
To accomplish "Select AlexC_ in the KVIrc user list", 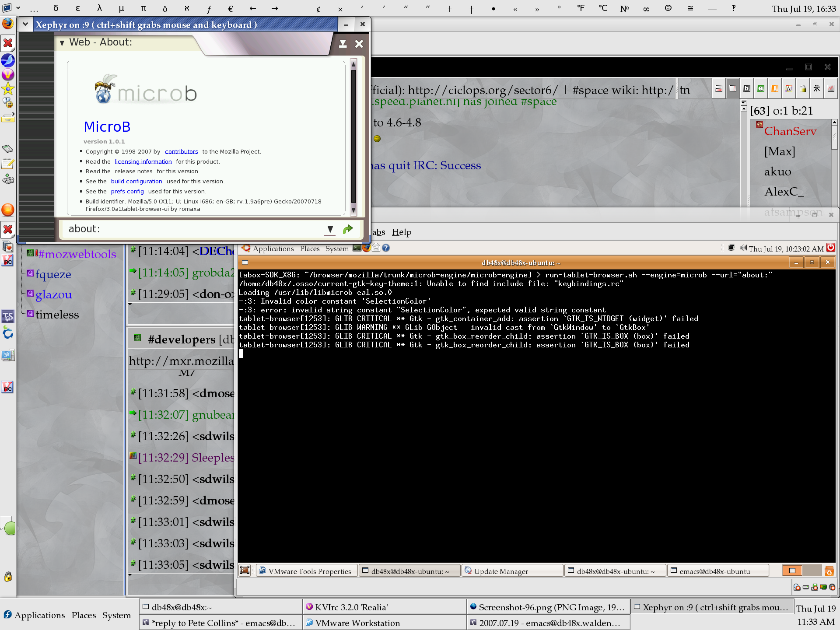I will 784,192.
